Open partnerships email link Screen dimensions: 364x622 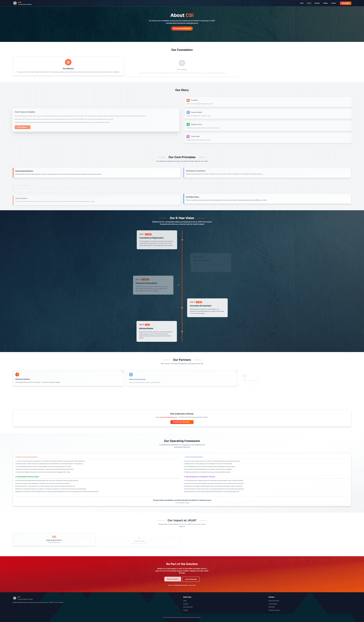(x=169, y=417)
